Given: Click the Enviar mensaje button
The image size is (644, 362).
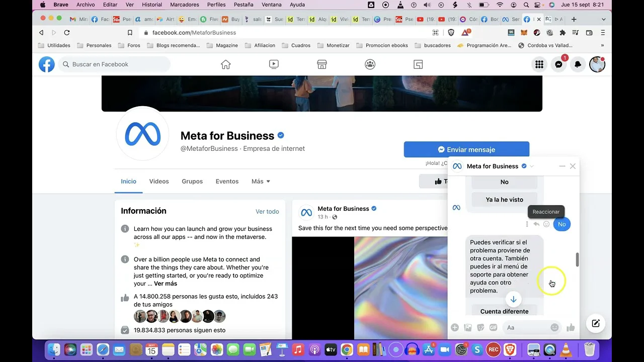Looking at the screenshot, I should pyautogui.click(x=466, y=149).
